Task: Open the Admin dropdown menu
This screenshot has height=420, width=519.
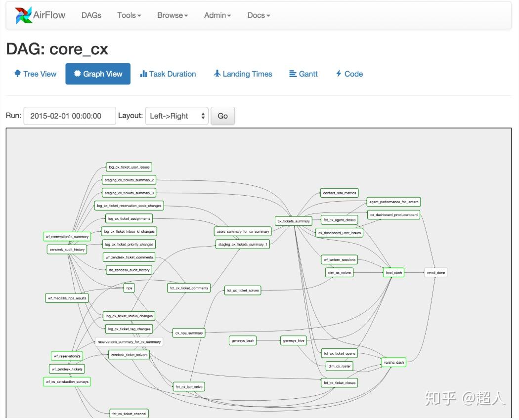Action: click(217, 15)
